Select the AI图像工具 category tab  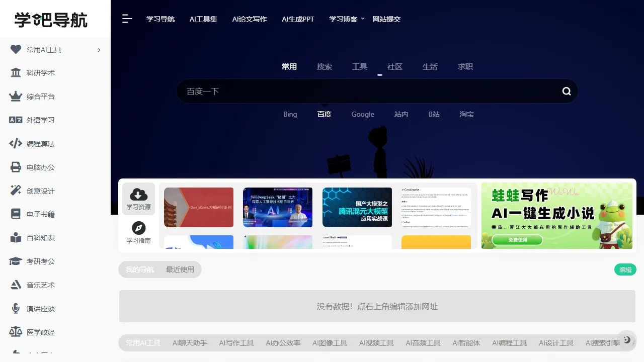[x=330, y=343]
